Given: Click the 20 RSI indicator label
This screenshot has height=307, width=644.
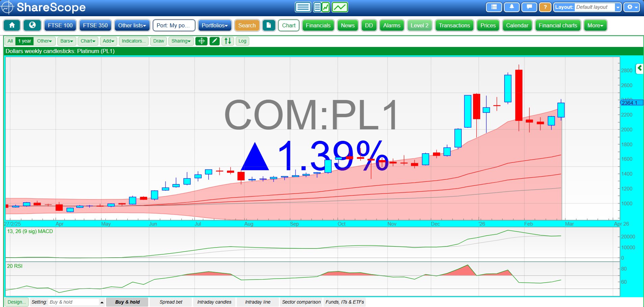Looking at the screenshot, I should 15,266.
